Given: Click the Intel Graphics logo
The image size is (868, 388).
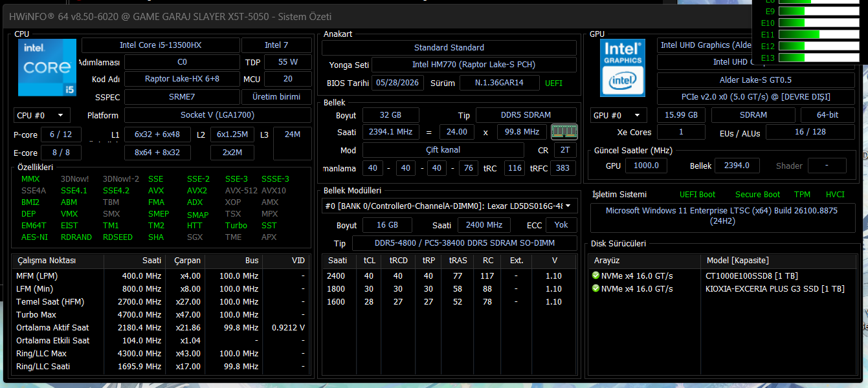Looking at the screenshot, I should pos(623,68).
